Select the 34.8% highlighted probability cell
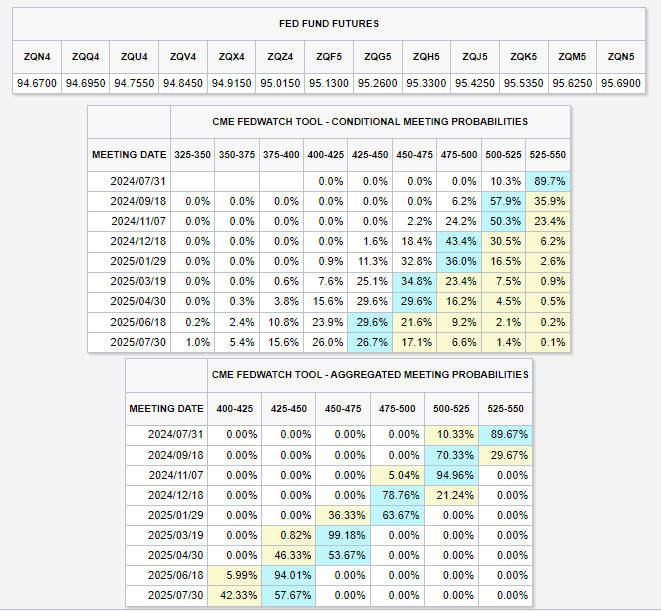The width and height of the screenshot is (661, 611). pyautogui.click(x=413, y=281)
